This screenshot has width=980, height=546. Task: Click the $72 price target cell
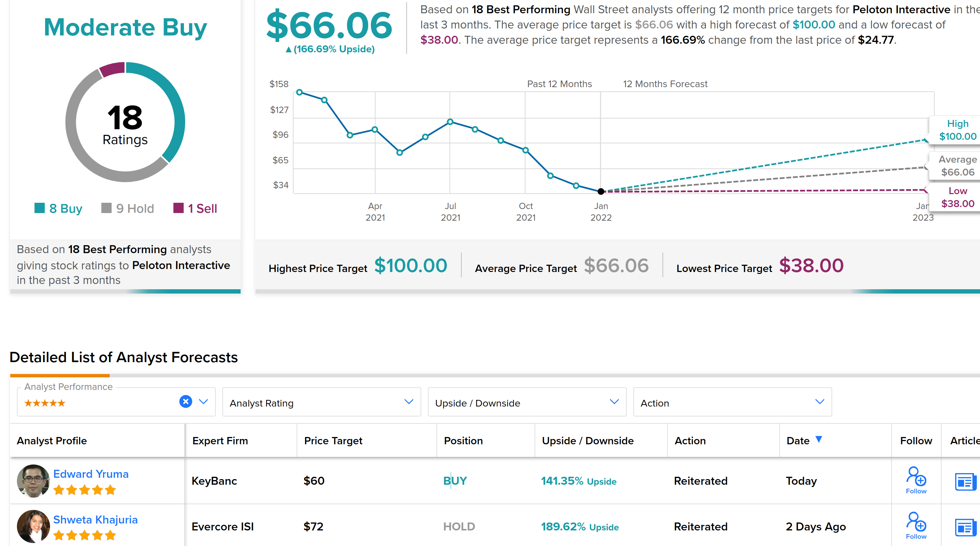(314, 526)
